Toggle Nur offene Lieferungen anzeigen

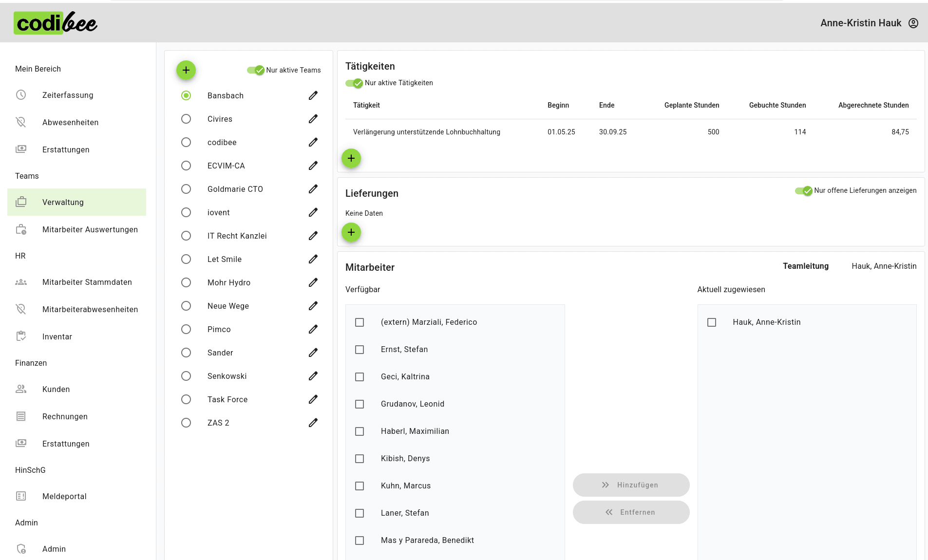(x=803, y=191)
